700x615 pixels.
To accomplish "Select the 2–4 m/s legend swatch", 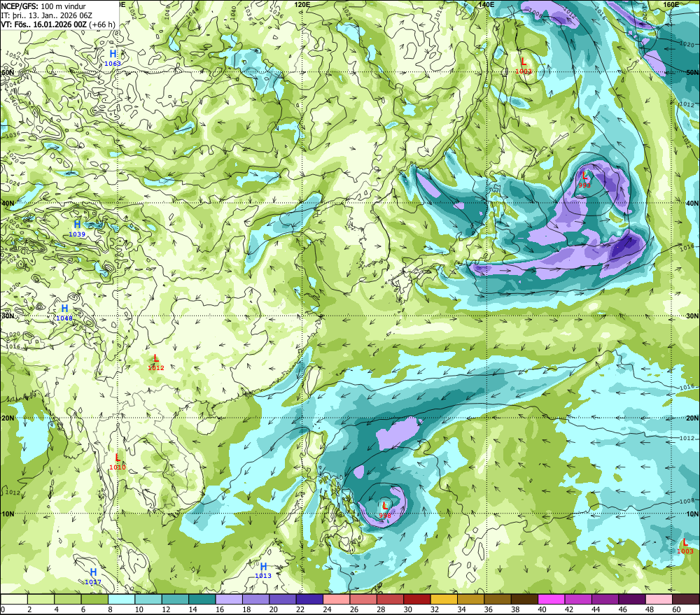I will pyautogui.click(x=41, y=599).
